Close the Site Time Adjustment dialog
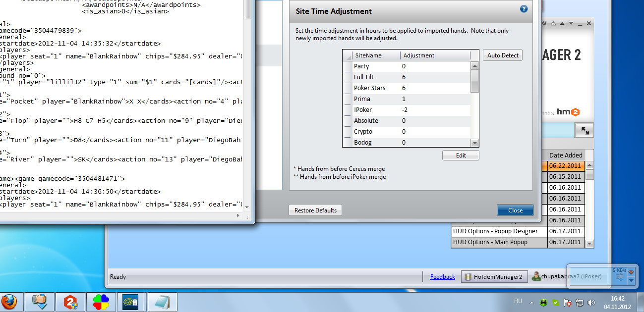Image resolution: width=644 pixels, height=312 pixels. coord(515,210)
